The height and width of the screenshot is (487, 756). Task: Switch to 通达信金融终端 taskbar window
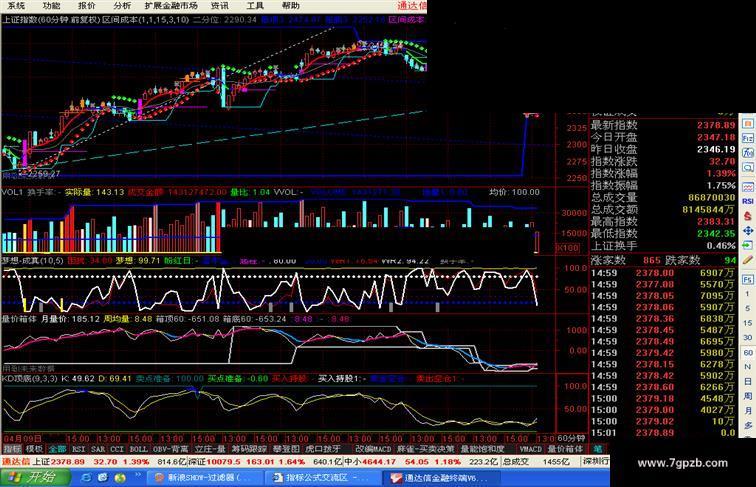tap(441, 478)
